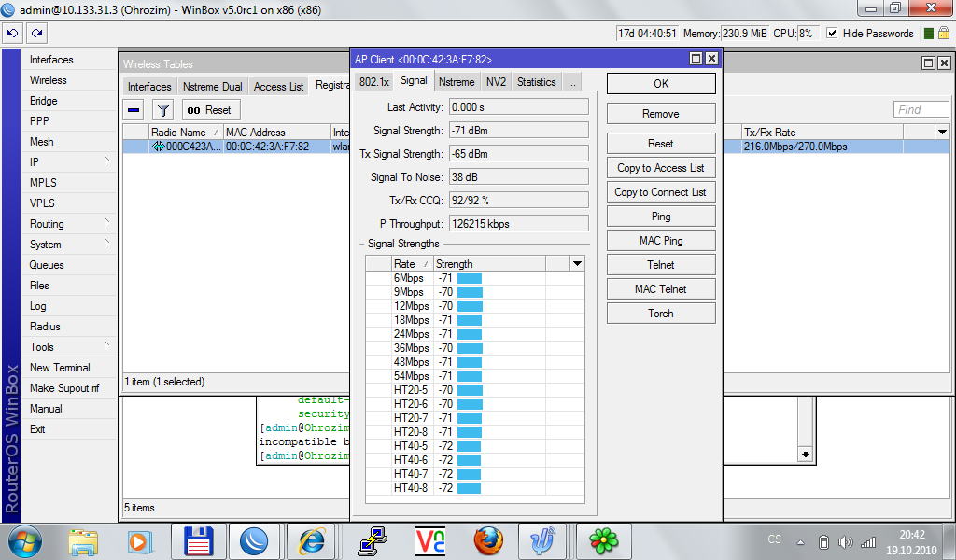956x560 pixels.
Task: Switch to the 802.1x tab
Action: click(373, 82)
